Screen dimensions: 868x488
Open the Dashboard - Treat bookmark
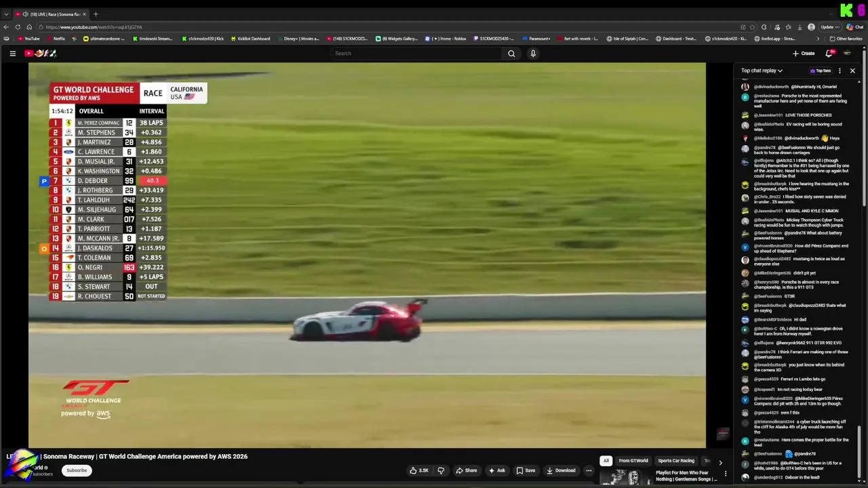[675, 39]
